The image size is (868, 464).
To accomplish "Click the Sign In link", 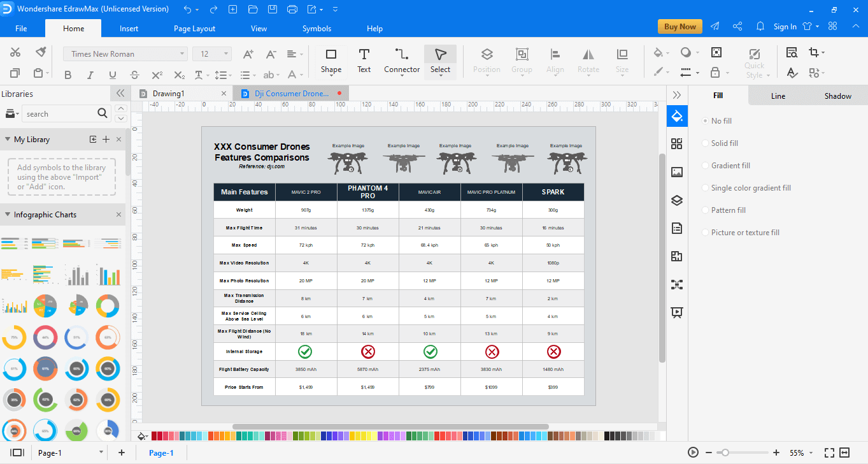I will coord(785,27).
